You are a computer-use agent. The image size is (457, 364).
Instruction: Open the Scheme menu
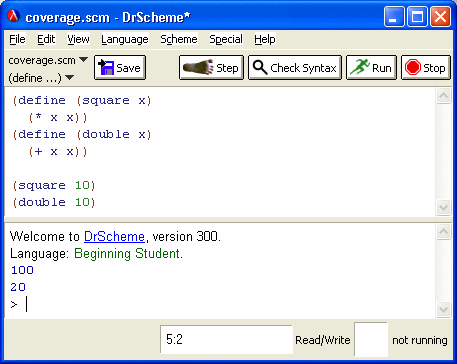(x=179, y=39)
